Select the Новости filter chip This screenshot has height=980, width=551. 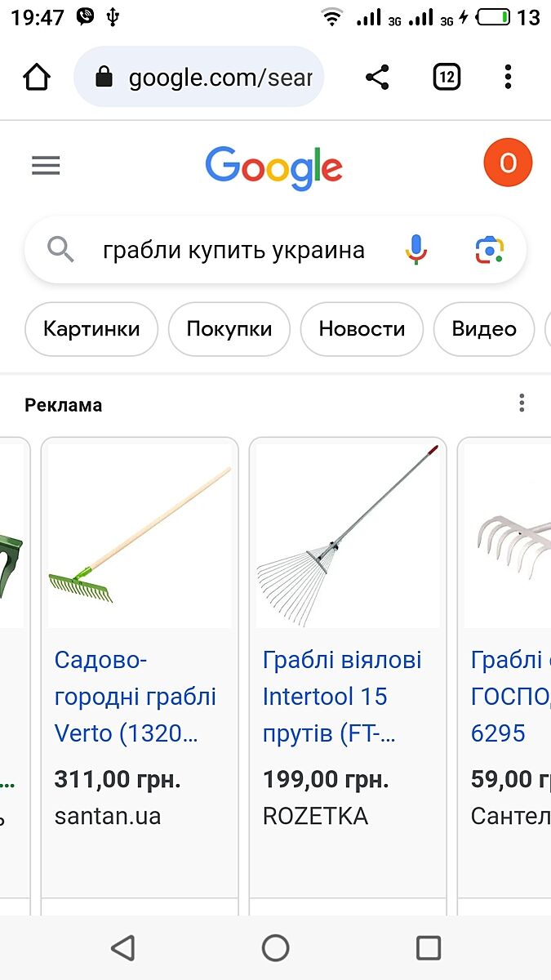362,329
